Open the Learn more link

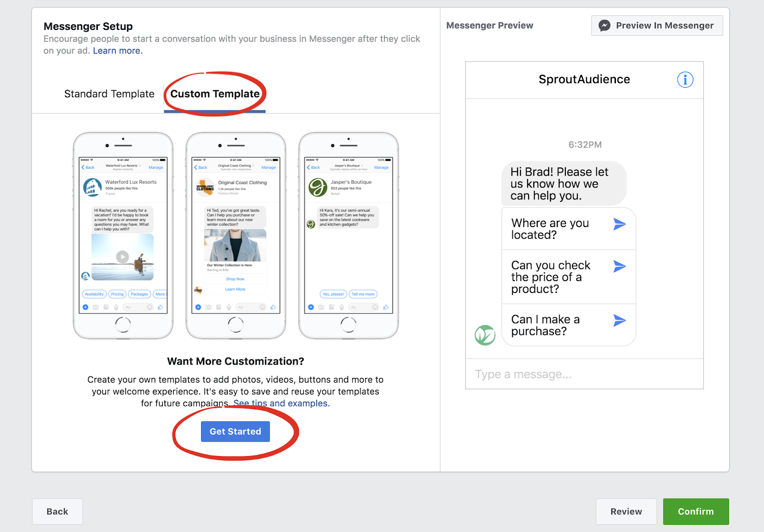117,51
